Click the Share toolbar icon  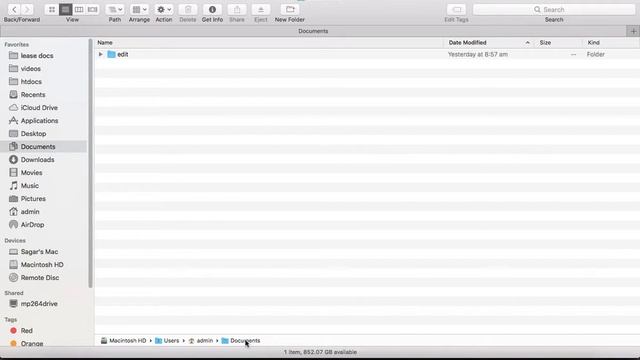pos(237,9)
